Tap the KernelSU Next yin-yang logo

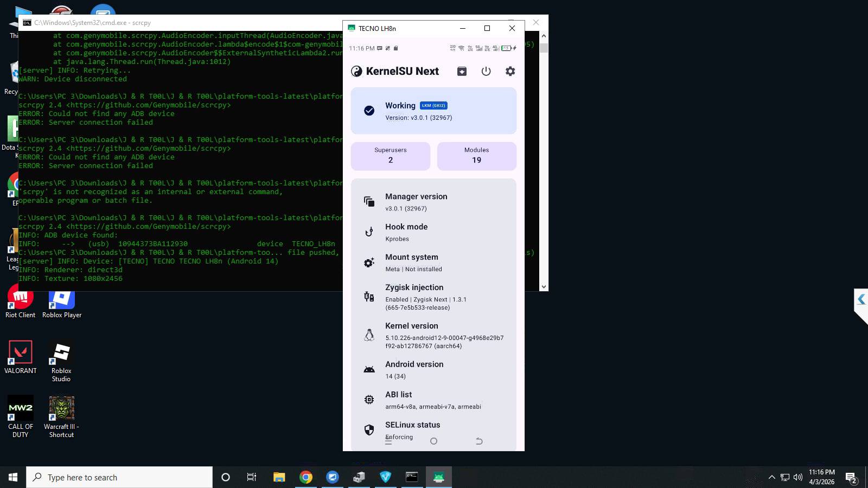point(356,71)
